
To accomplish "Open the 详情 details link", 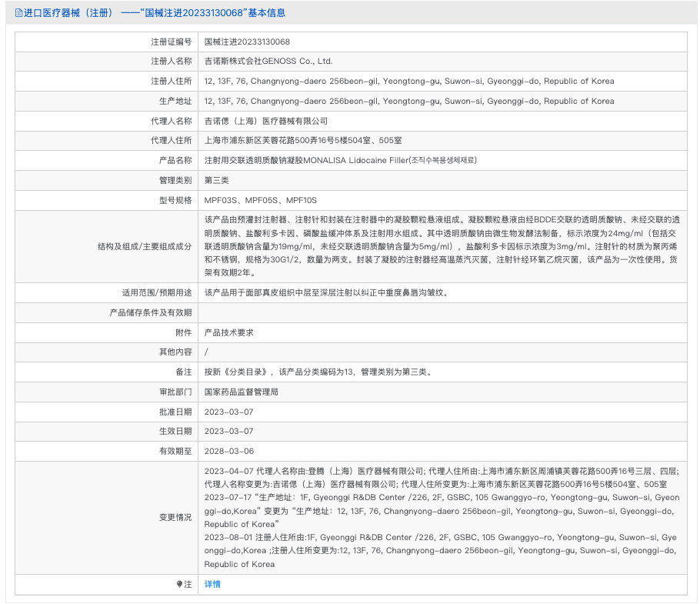I will [x=212, y=584].
